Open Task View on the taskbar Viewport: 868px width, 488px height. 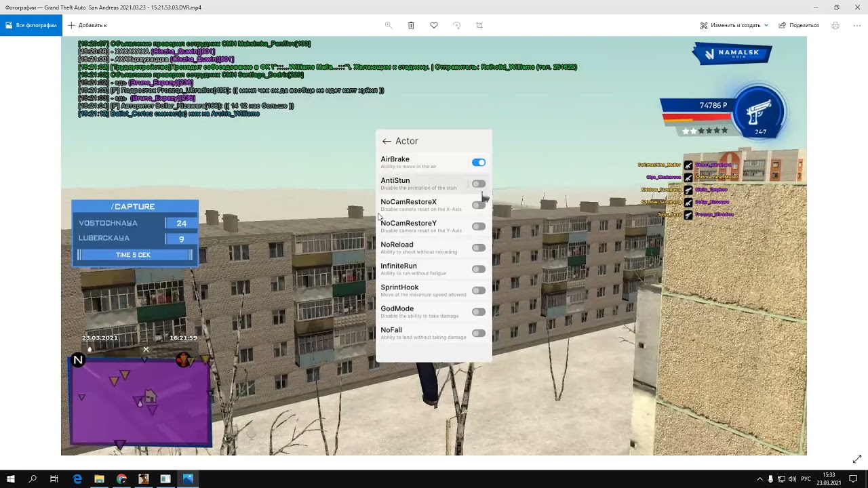click(x=54, y=479)
